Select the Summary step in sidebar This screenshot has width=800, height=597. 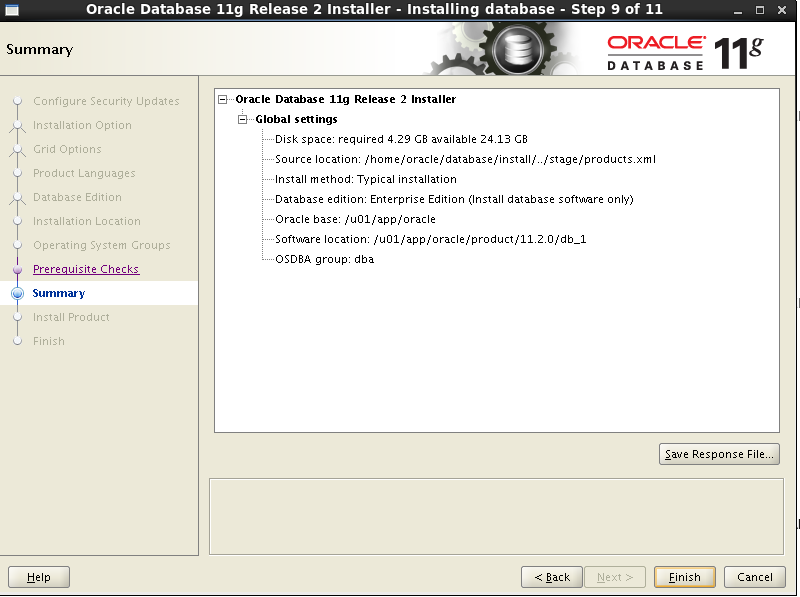pos(59,293)
